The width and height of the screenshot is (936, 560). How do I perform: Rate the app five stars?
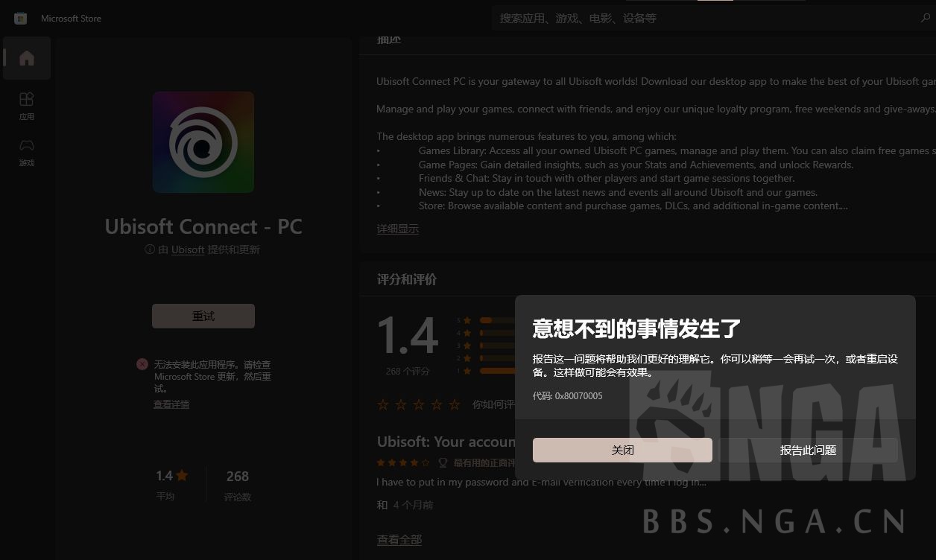[x=456, y=405]
